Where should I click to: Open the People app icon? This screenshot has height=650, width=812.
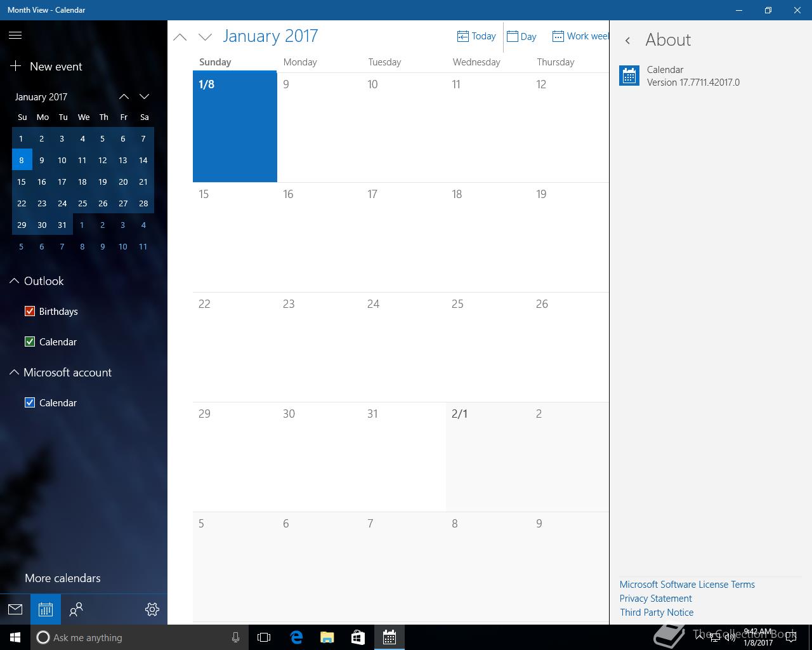point(76,609)
